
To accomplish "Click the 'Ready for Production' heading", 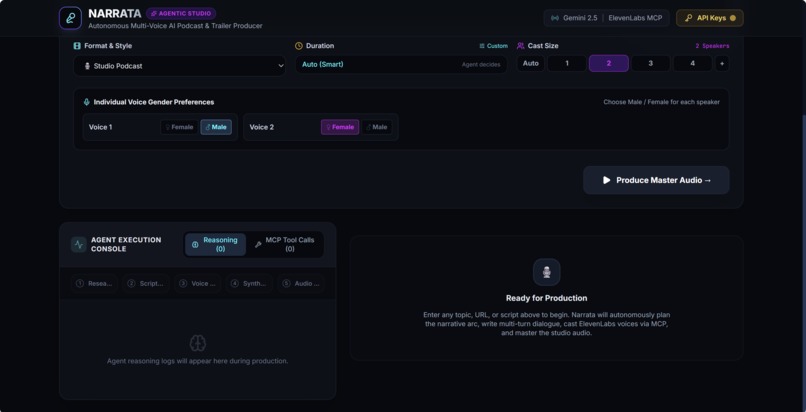I will [x=546, y=298].
